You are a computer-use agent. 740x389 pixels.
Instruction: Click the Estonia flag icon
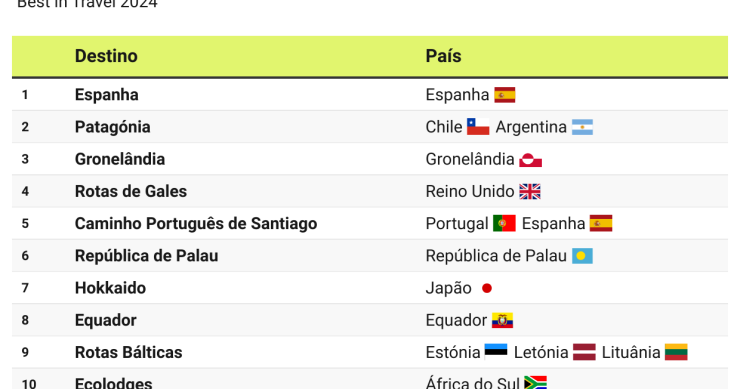click(x=496, y=352)
